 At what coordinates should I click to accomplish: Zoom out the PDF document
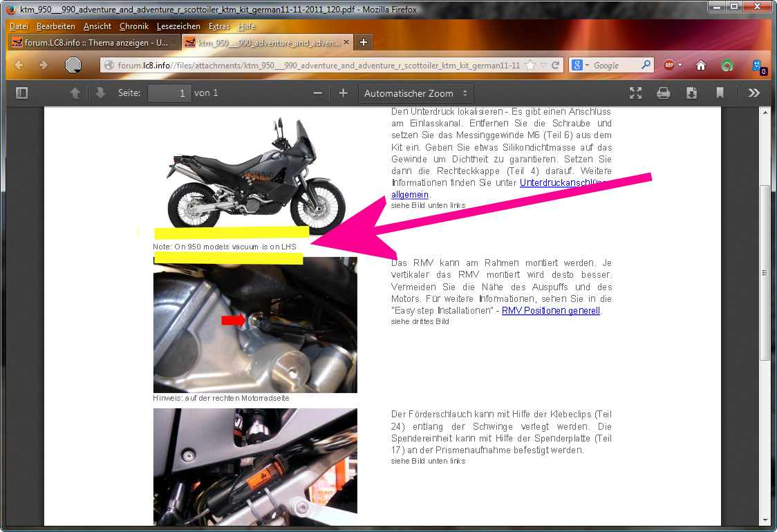(x=318, y=93)
